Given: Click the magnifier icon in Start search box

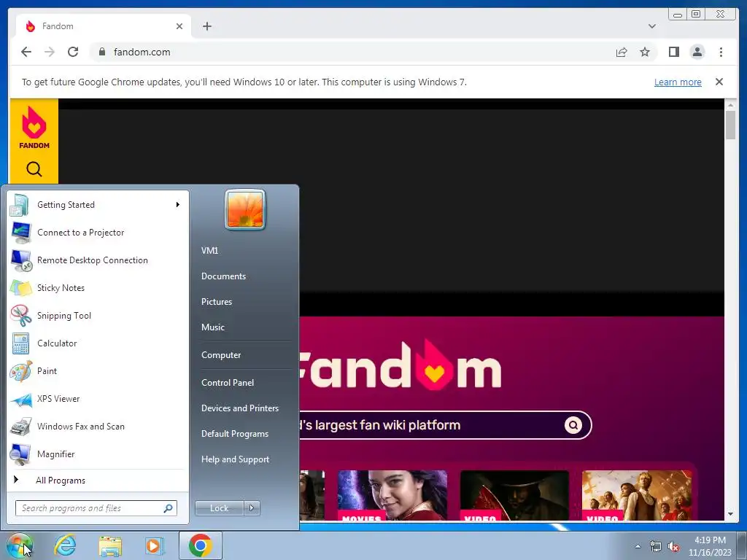Looking at the screenshot, I should click(168, 508).
